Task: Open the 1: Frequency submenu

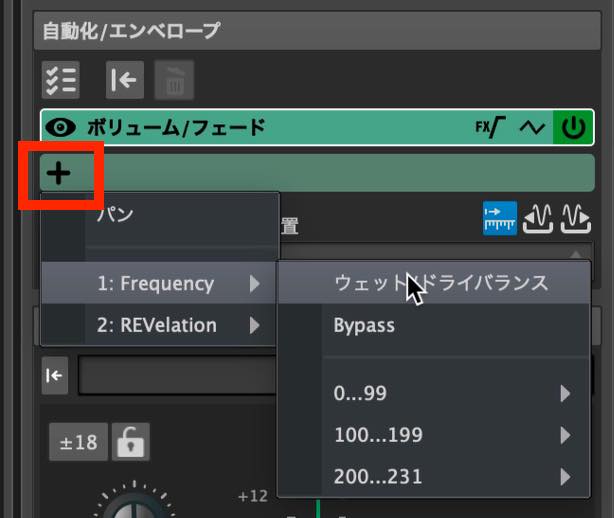Action: click(159, 283)
